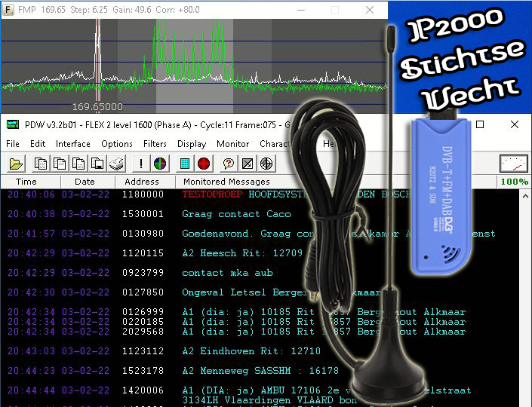Click address 1523178

tap(143, 371)
